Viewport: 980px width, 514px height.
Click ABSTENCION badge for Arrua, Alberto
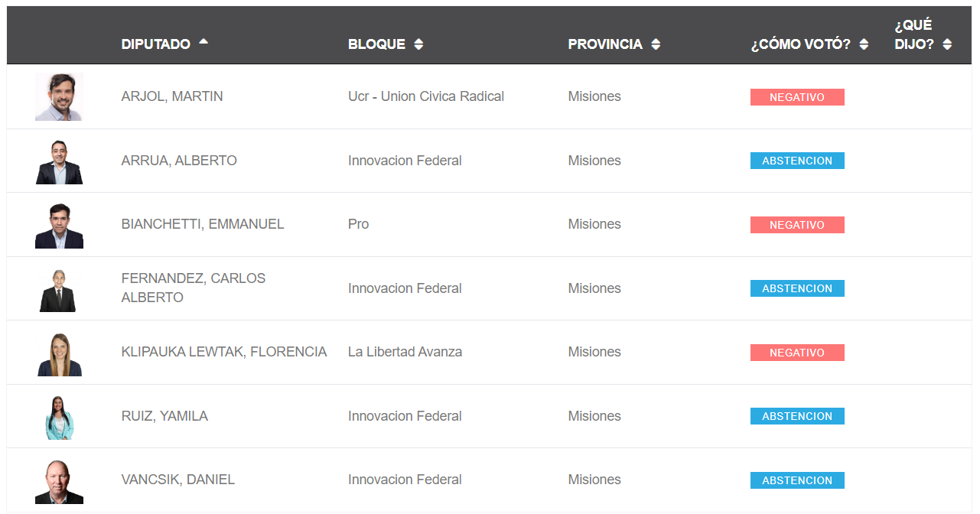point(797,161)
